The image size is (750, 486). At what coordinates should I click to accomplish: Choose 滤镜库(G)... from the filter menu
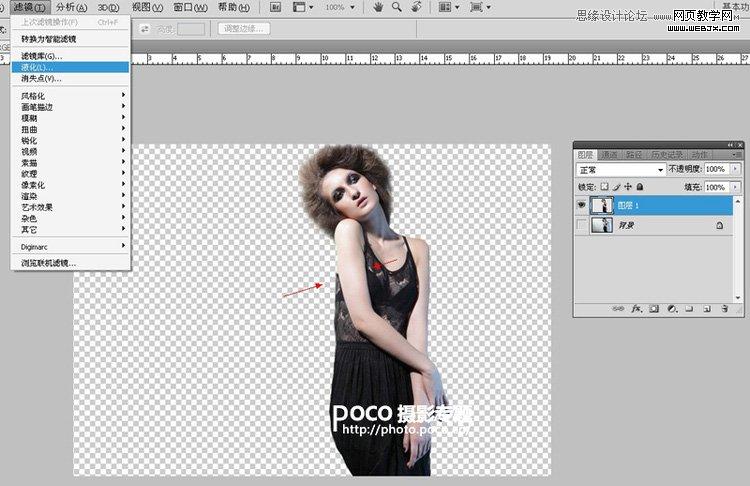click(x=71, y=56)
